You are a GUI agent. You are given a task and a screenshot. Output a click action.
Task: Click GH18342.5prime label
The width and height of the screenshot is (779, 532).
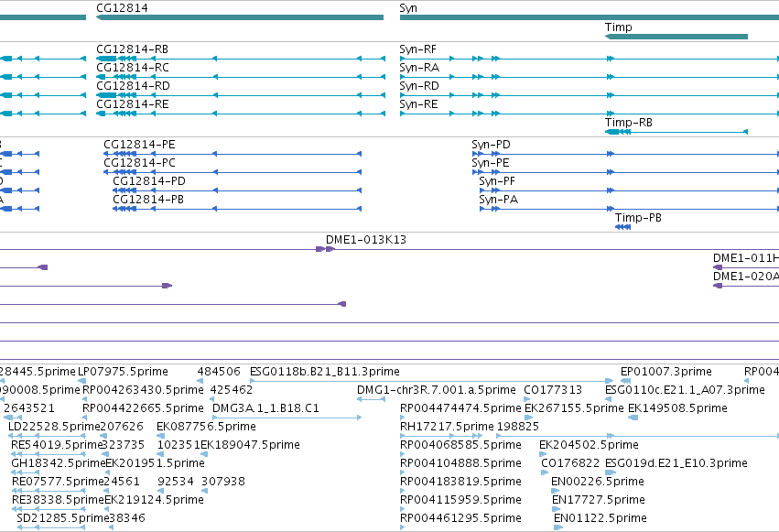tap(59, 463)
